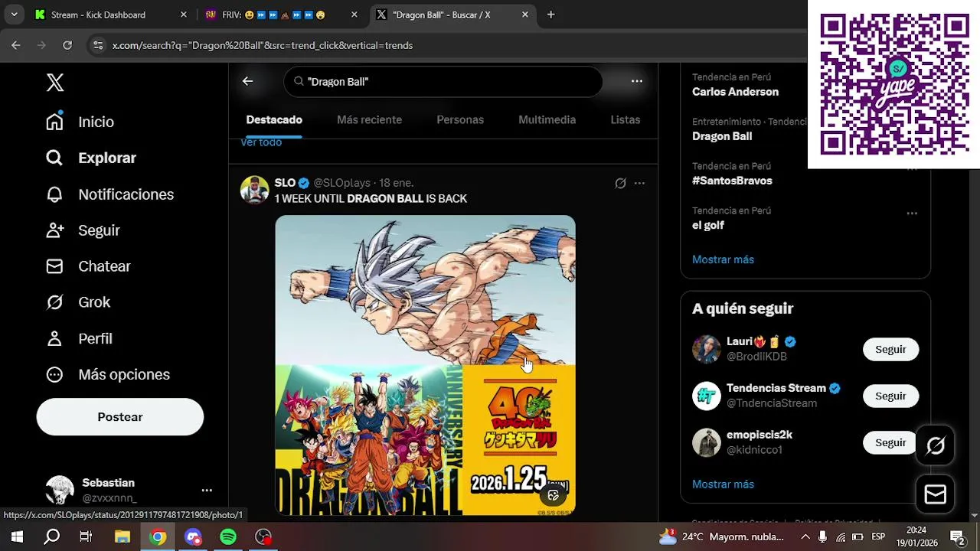
Task: Switch to Multimedia tab
Action: tap(547, 119)
